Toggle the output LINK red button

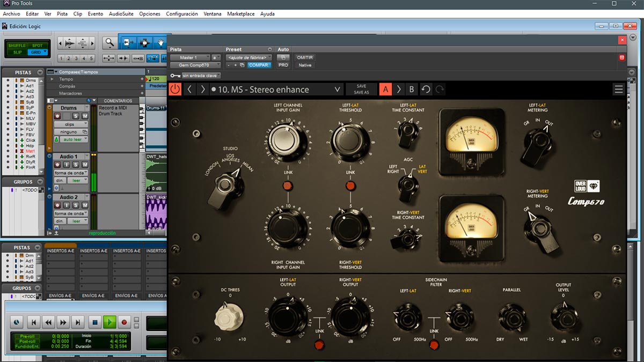(320, 344)
